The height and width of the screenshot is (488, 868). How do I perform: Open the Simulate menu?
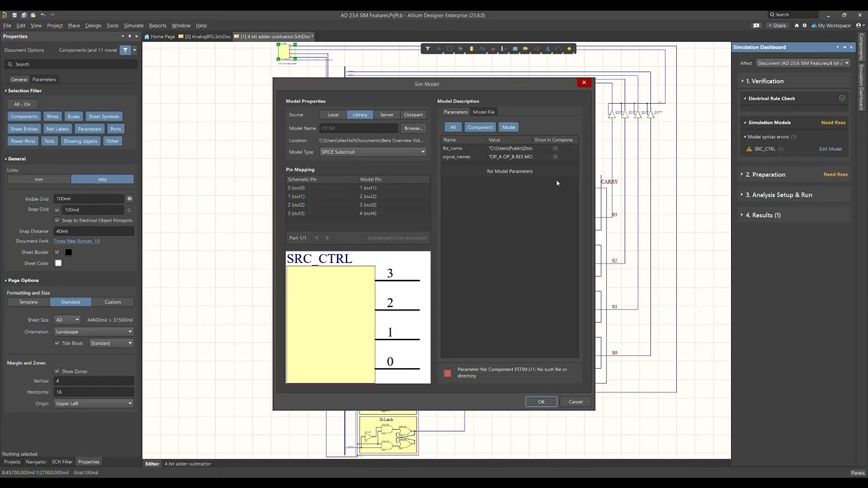[x=133, y=26]
